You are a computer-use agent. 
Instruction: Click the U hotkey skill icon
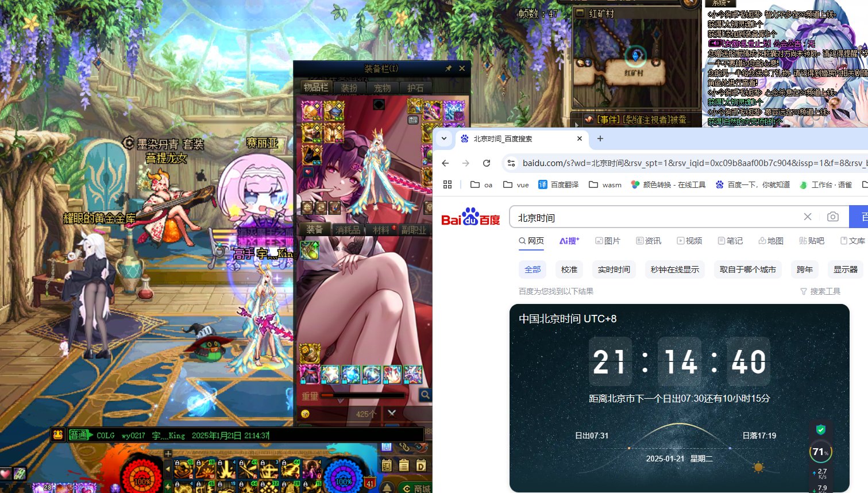pyautogui.click(x=311, y=469)
